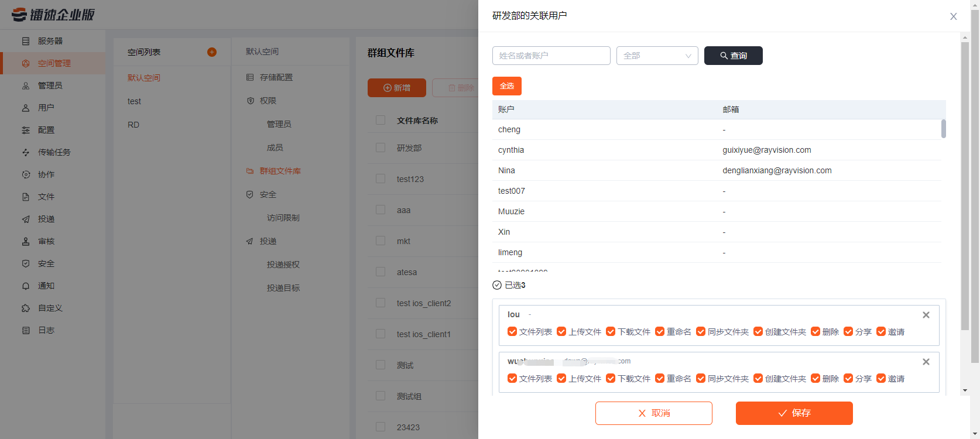The height and width of the screenshot is (439, 980).
Task: Toggle the header checkbox beside 文件库名称
Action: click(381, 120)
